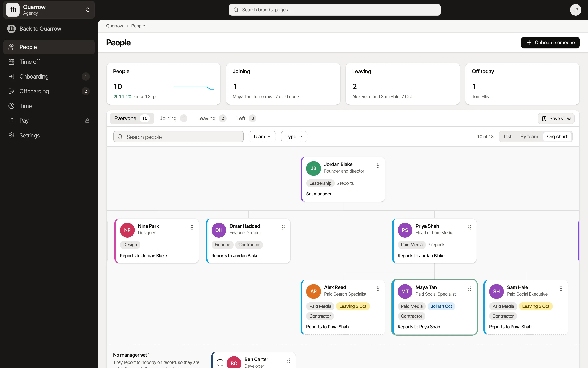Click Sam Hale card grip dots icon
This screenshot has width=588, height=368.
click(561, 289)
